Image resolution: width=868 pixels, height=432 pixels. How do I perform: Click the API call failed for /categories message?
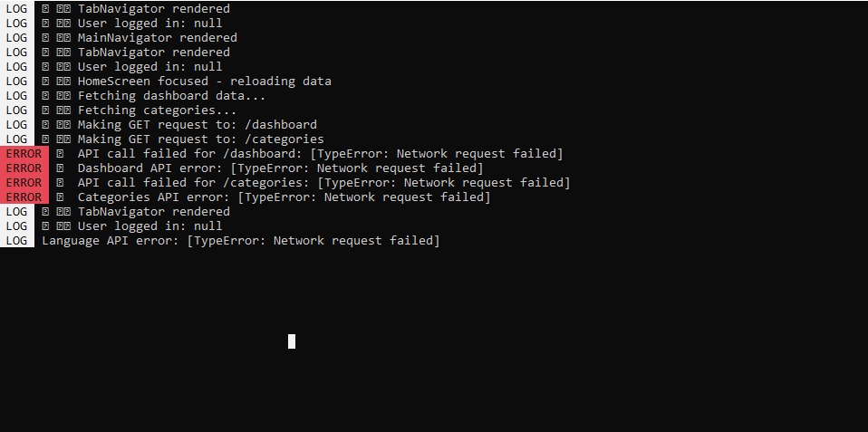tap(323, 183)
